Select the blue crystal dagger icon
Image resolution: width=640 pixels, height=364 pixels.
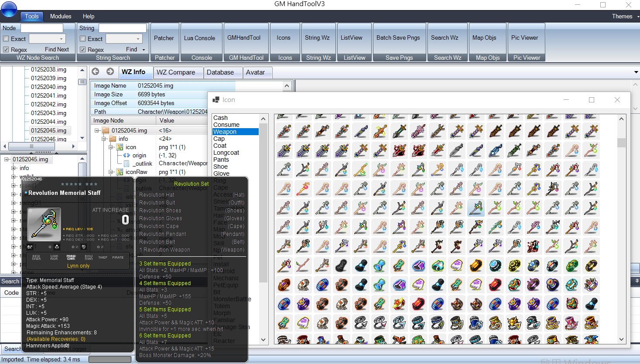[x=495, y=150]
